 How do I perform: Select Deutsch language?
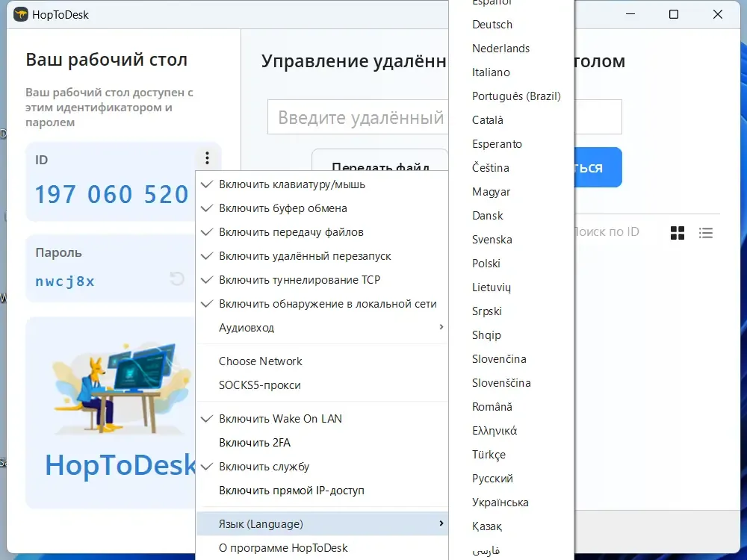tap(512, 25)
